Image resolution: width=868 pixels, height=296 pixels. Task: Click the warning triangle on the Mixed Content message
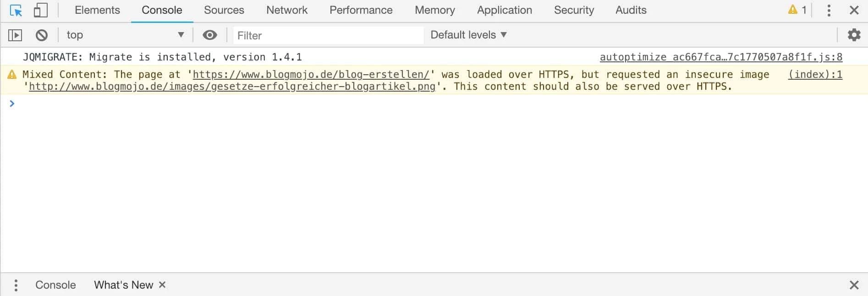pos(11,74)
